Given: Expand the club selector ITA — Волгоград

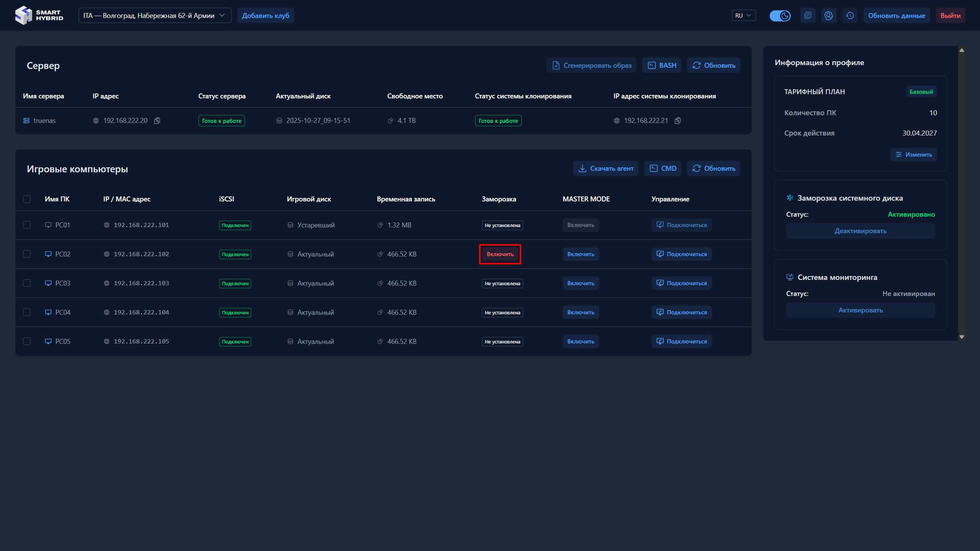Looking at the screenshot, I should coord(155,16).
